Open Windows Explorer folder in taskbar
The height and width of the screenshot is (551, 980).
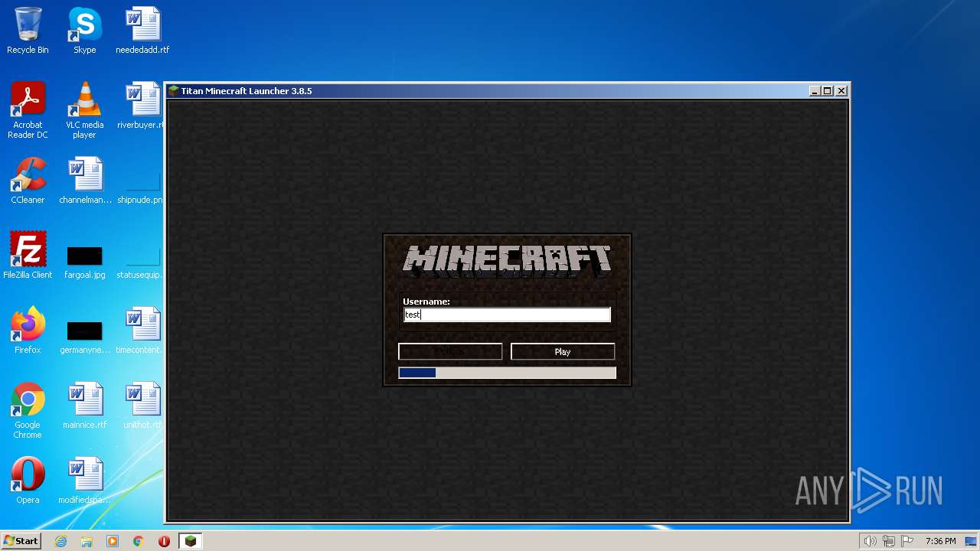point(87,541)
